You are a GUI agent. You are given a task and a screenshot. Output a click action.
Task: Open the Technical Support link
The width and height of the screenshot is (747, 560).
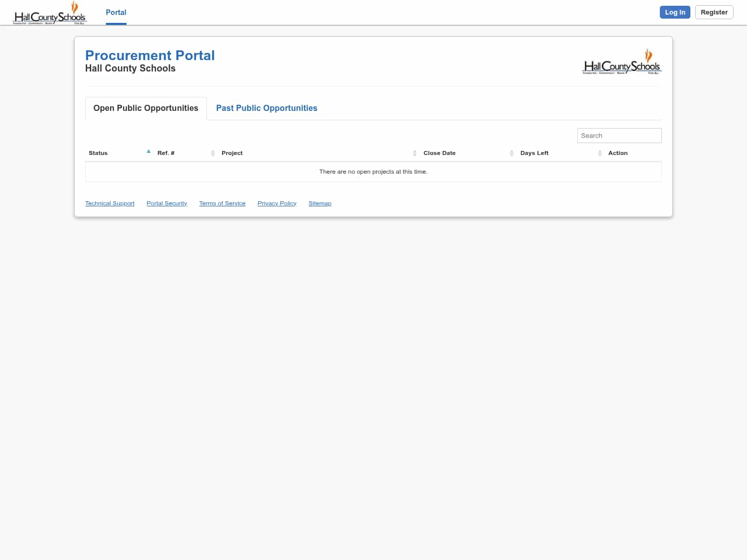click(109, 203)
